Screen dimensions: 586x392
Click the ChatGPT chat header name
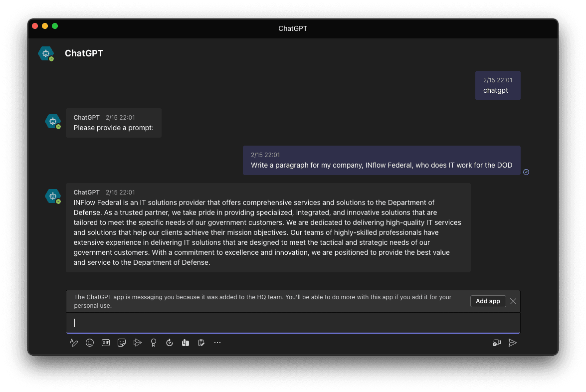[84, 53]
